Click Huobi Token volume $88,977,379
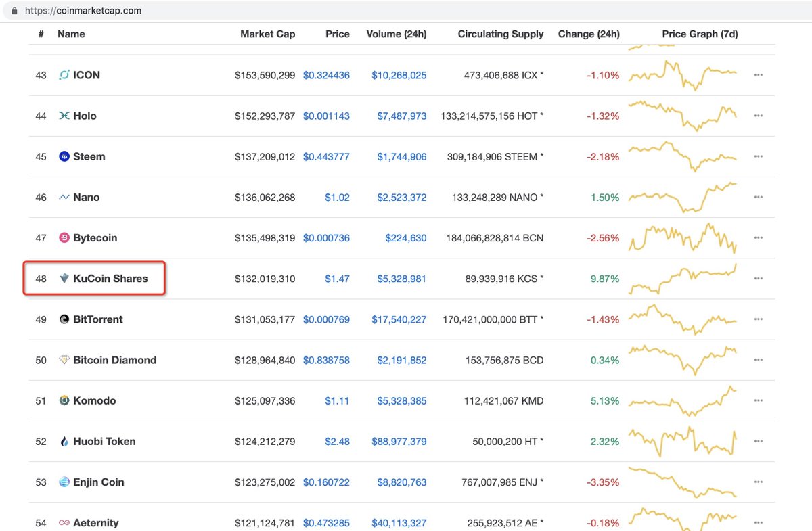This screenshot has width=812, height=531. click(399, 441)
